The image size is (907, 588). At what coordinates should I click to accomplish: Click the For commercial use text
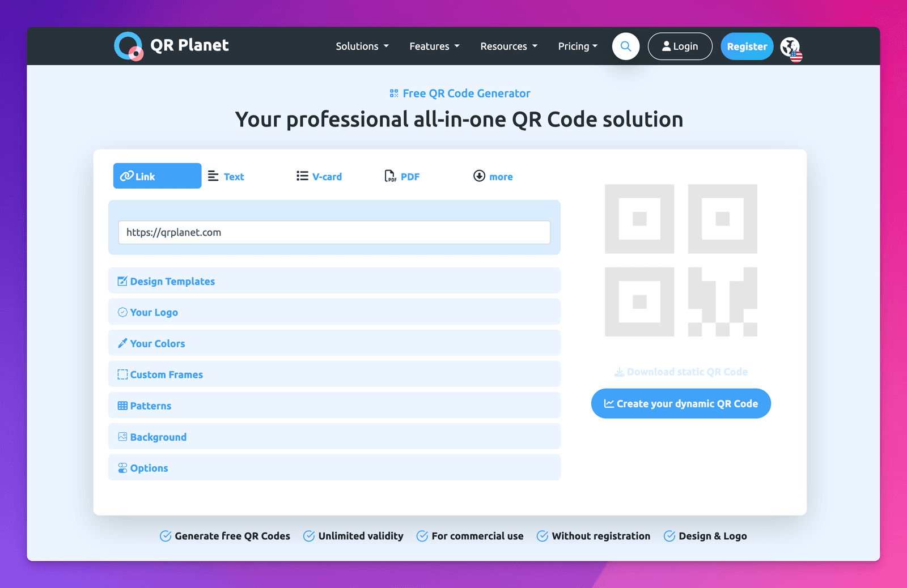pos(477,536)
